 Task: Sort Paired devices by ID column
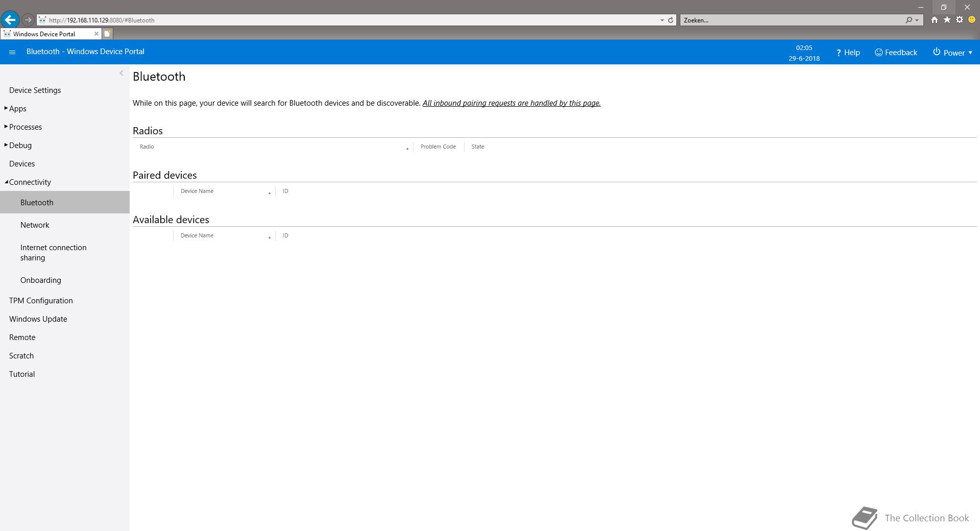click(x=285, y=191)
